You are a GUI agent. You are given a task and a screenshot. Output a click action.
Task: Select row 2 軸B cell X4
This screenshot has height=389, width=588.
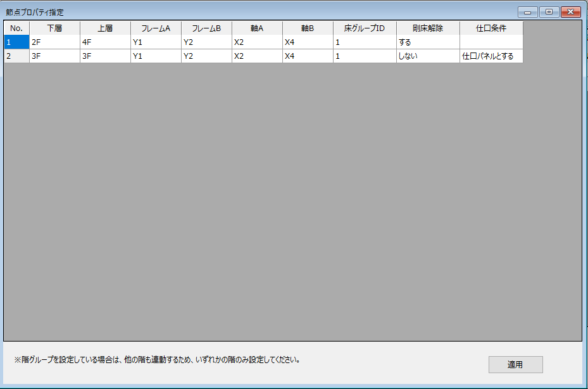point(308,56)
